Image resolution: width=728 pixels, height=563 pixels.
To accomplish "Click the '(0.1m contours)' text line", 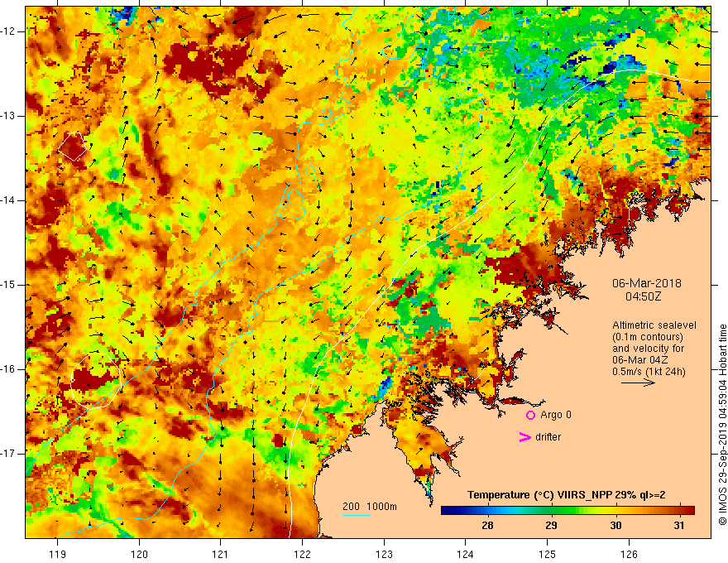I will pyautogui.click(x=648, y=337).
